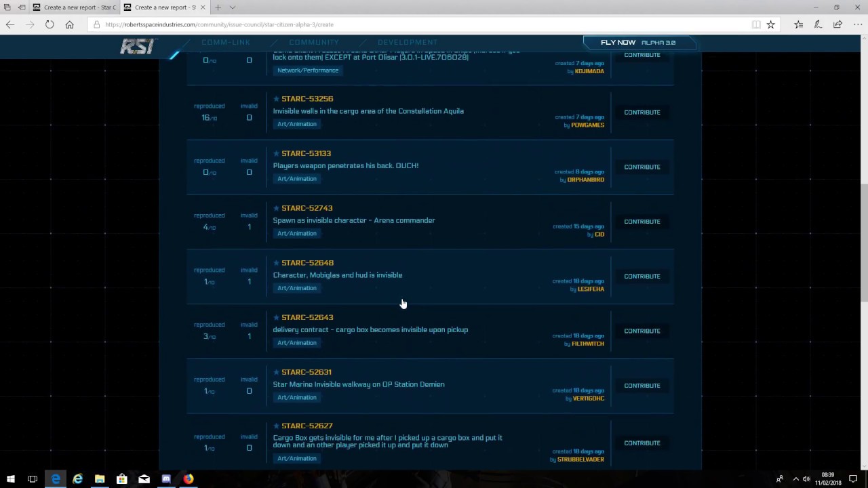868x488 pixels.
Task: Star issue STARC-52648 as favorite
Action: click(x=276, y=263)
